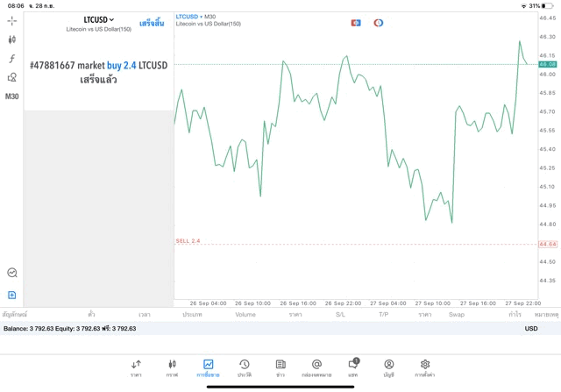Open the chat tab with notification badge

[x=353, y=368]
